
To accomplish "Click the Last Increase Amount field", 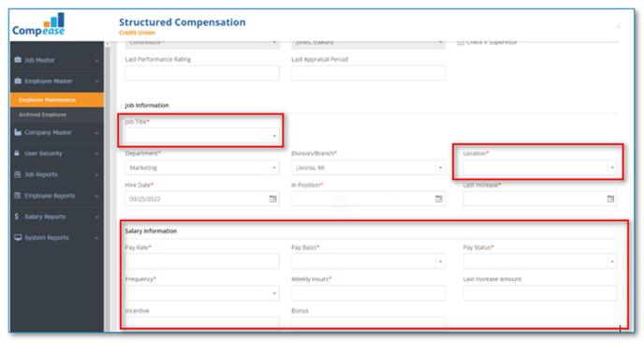I will click(540, 293).
